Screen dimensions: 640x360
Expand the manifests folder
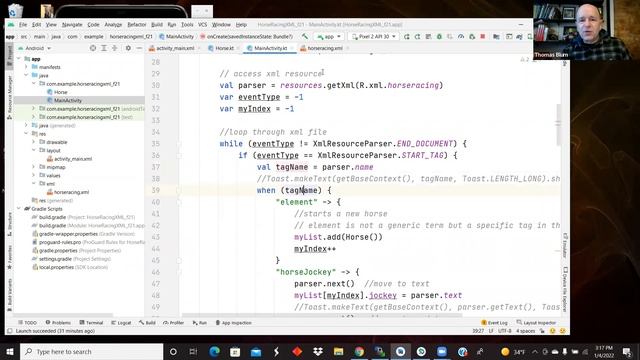(26, 67)
